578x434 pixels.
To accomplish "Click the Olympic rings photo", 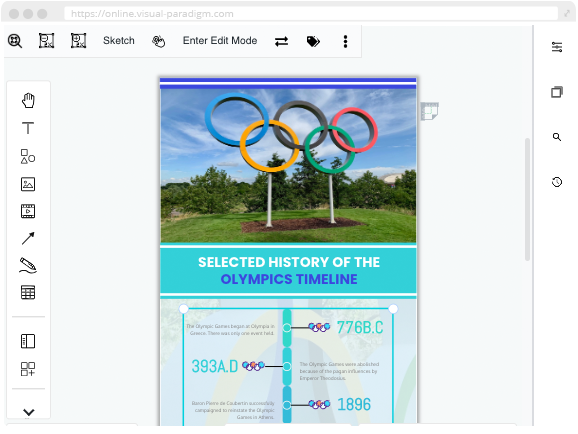I will pos(288,165).
